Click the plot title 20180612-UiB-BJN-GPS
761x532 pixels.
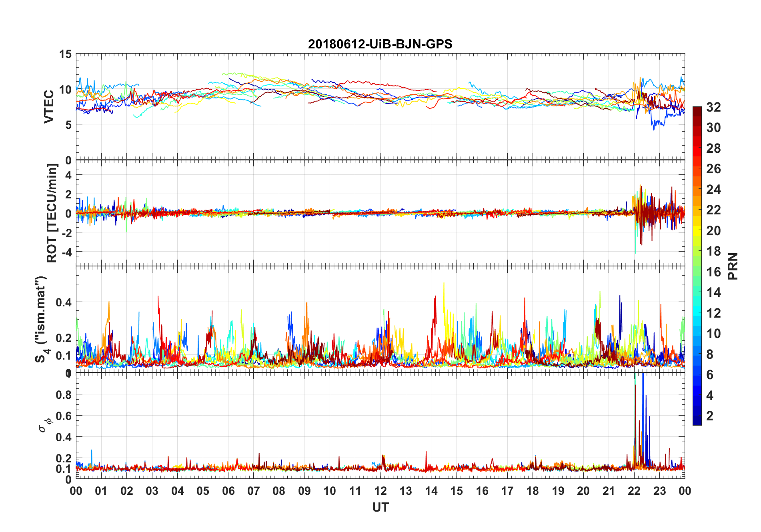380,44
